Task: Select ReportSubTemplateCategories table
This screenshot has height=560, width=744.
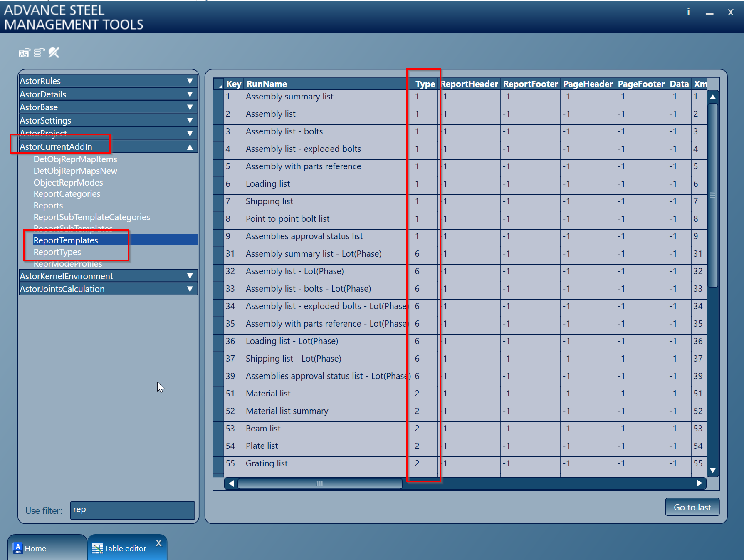Action: click(x=92, y=217)
